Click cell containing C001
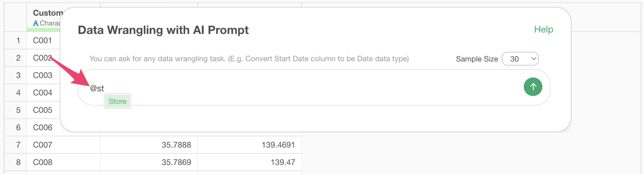Image resolution: width=644 pixels, height=174 pixels. (42, 40)
